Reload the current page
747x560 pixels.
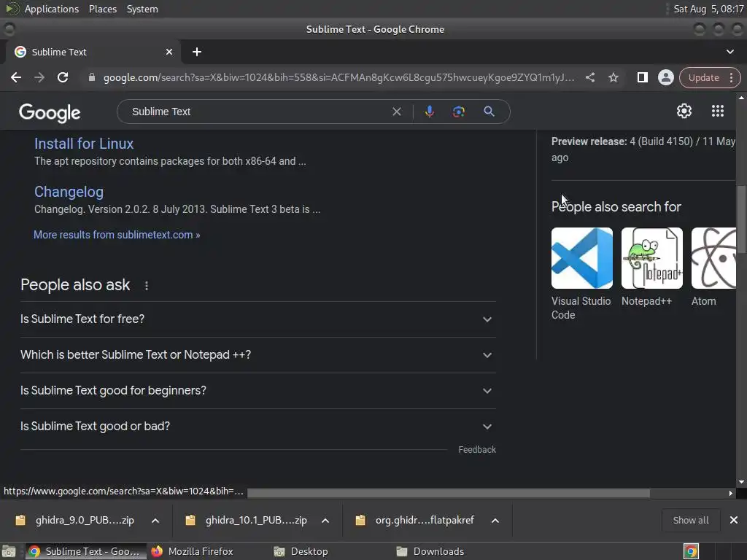pos(63,77)
